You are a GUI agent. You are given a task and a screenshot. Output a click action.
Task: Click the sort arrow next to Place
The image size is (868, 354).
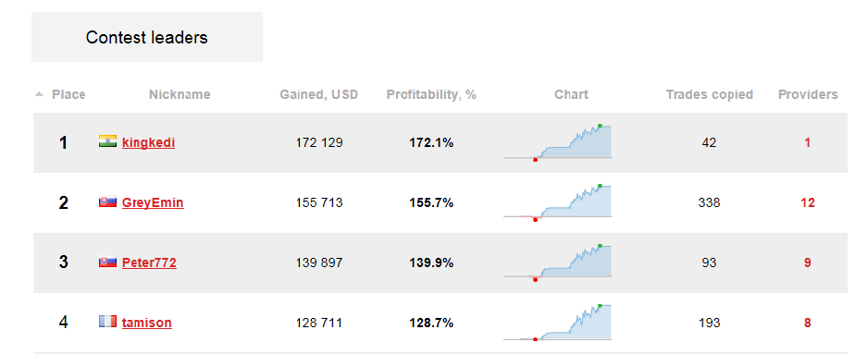(39, 94)
